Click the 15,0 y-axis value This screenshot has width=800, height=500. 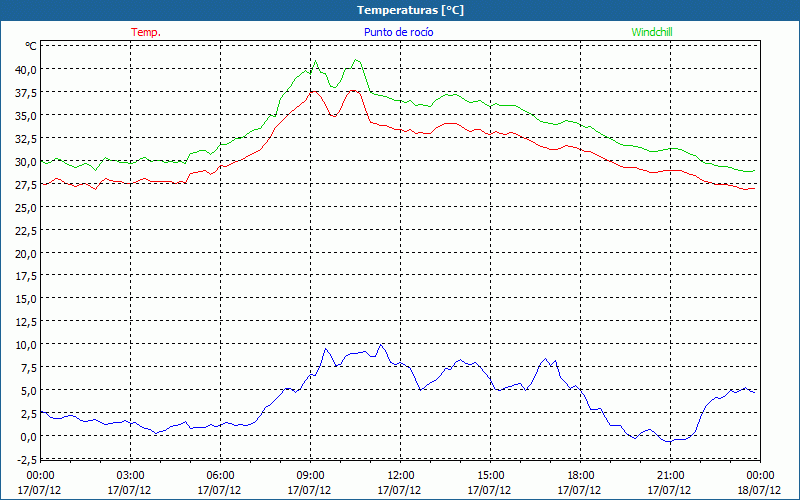pyautogui.click(x=27, y=299)
